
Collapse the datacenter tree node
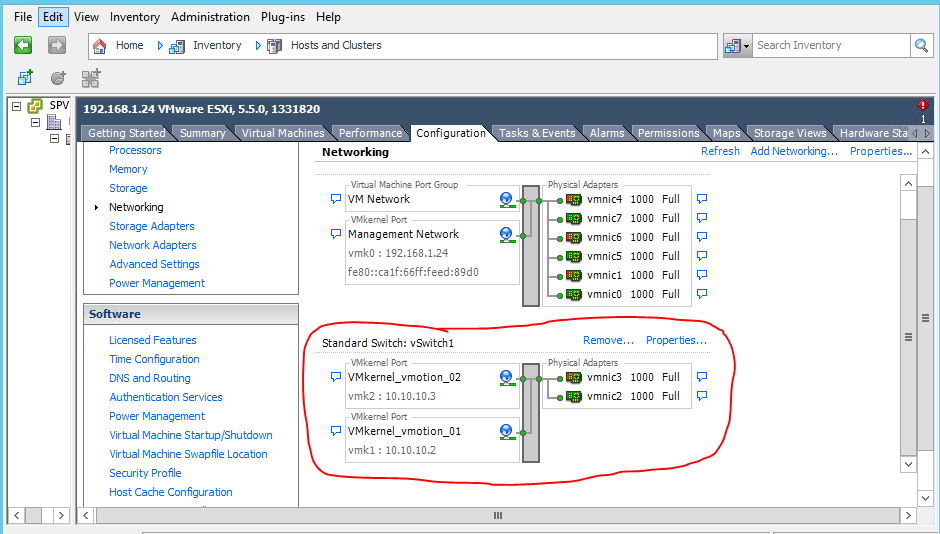pyautogui.click(x=35, y=122)
